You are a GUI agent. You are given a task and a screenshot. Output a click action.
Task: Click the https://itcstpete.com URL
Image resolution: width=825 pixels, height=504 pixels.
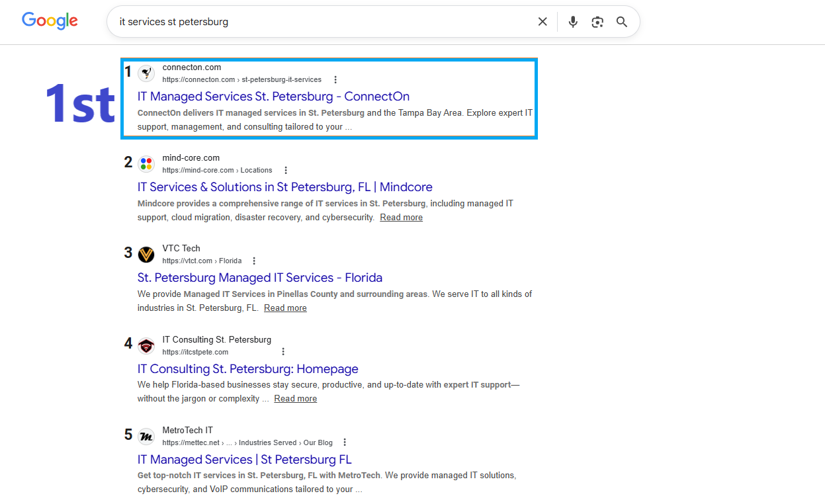point(195,352)
